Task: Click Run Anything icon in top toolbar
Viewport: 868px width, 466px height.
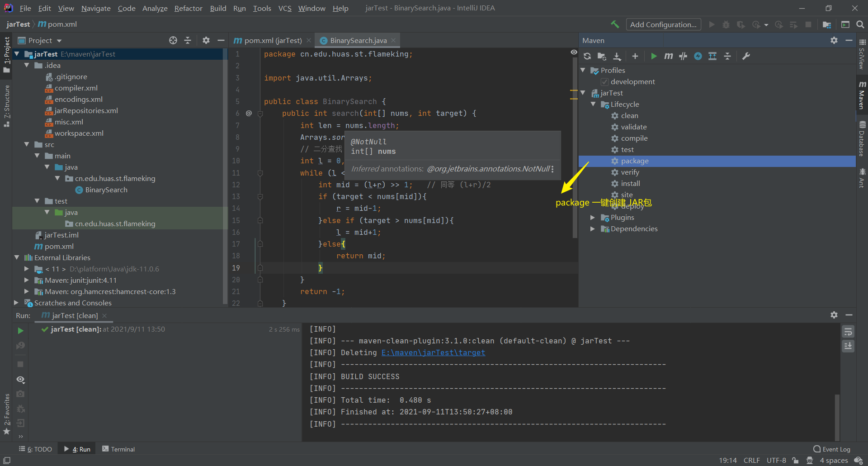Action: (x=845, y=24)
